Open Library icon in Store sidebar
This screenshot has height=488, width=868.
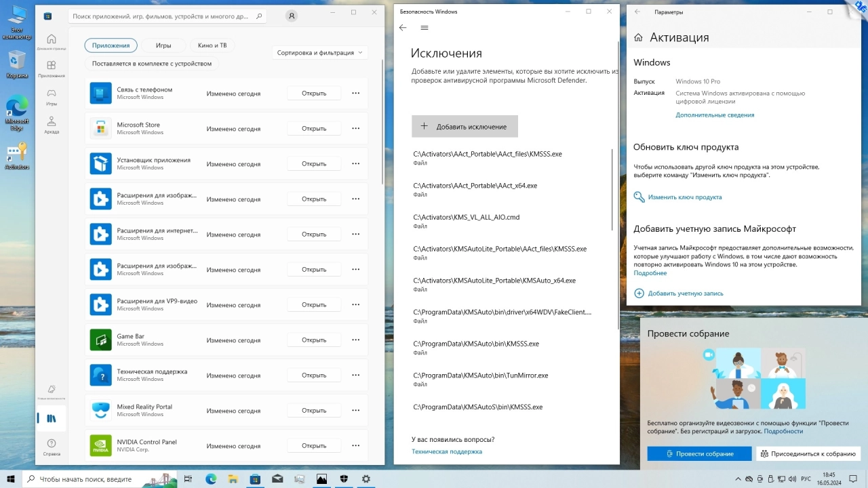(52, 419)
